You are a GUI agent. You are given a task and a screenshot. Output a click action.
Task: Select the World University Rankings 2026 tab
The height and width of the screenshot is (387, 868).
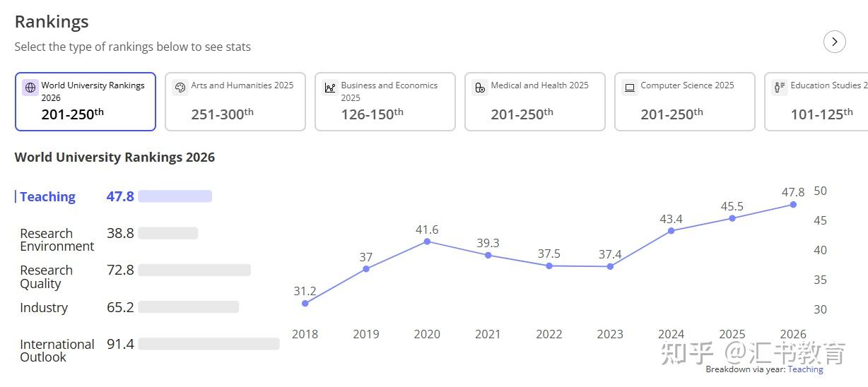86,102
